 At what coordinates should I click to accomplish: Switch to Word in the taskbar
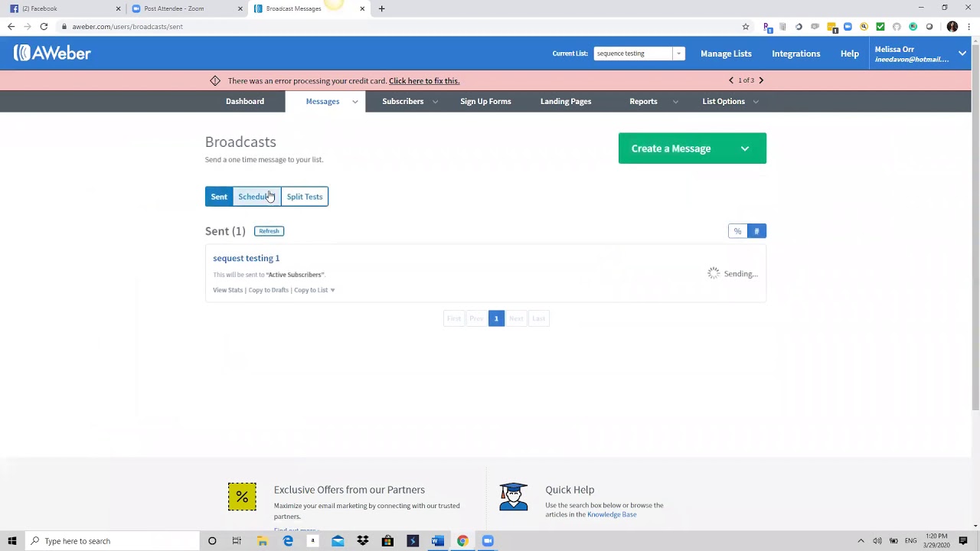tap(437, 541)
